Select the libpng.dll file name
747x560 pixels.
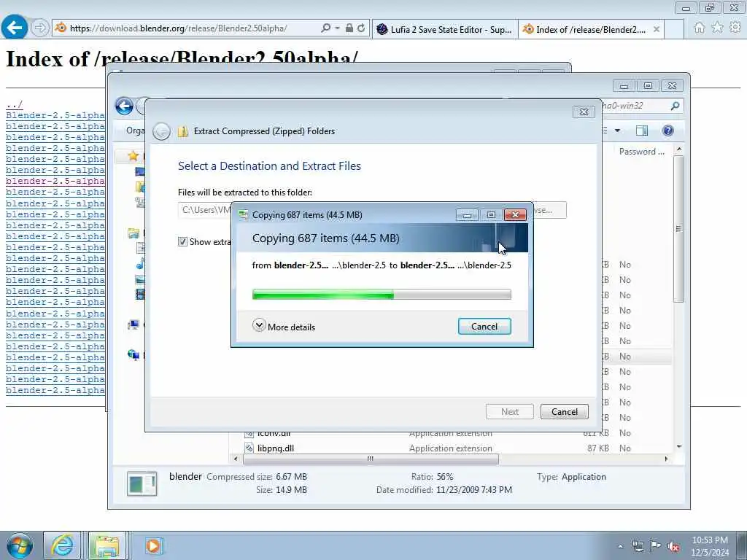click(275, 448)
